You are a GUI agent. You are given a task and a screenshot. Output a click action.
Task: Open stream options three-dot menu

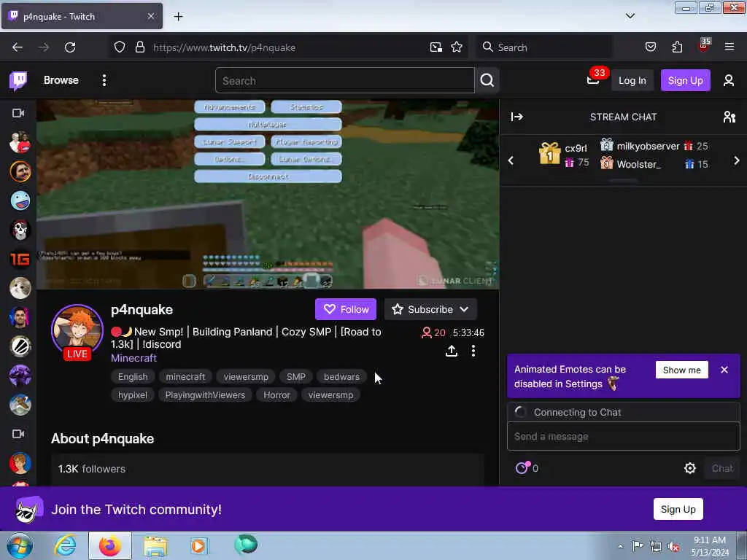(473, 351)
